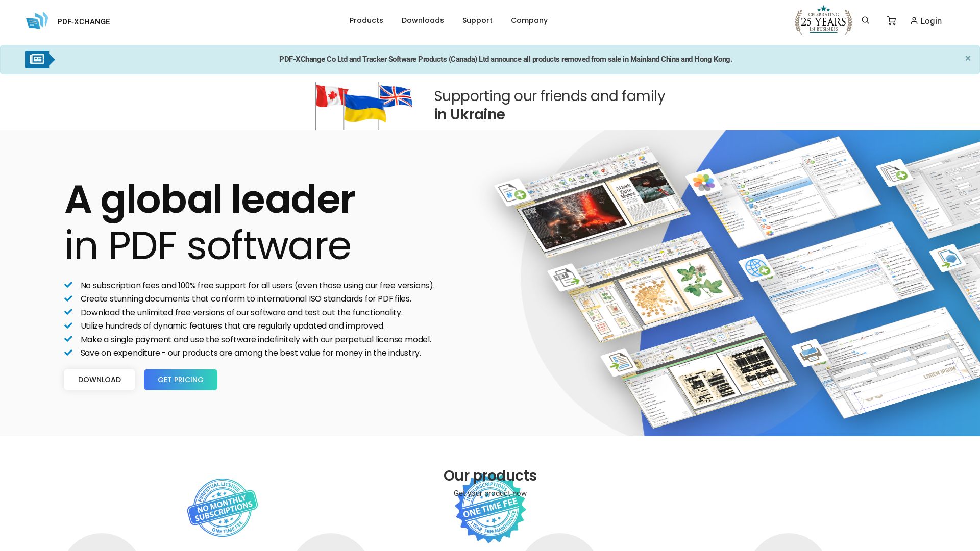The height and width of the screenshot is (551, 980).
Task: Click the document/page icon in announcement bar
Action: (x=38, y=59)
